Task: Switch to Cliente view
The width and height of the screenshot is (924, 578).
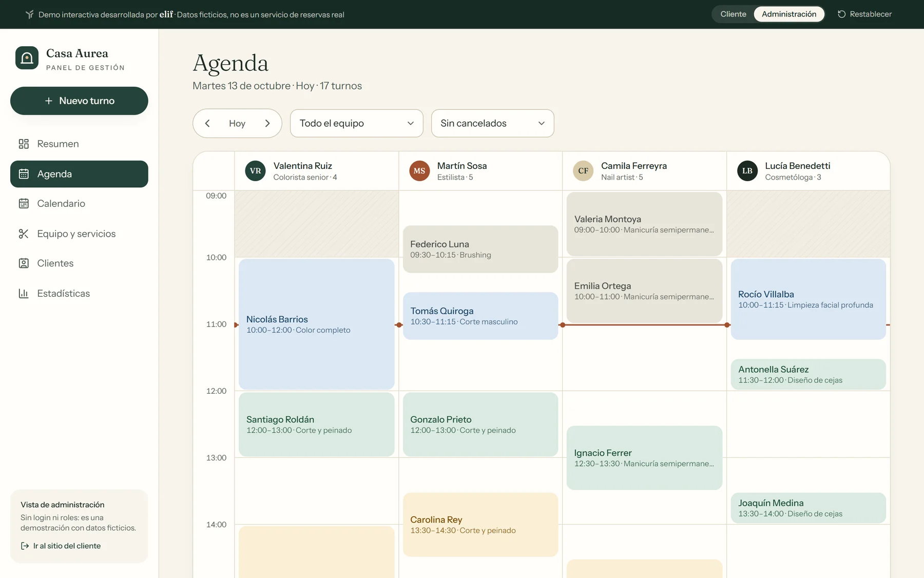Action: pos(733,14)
